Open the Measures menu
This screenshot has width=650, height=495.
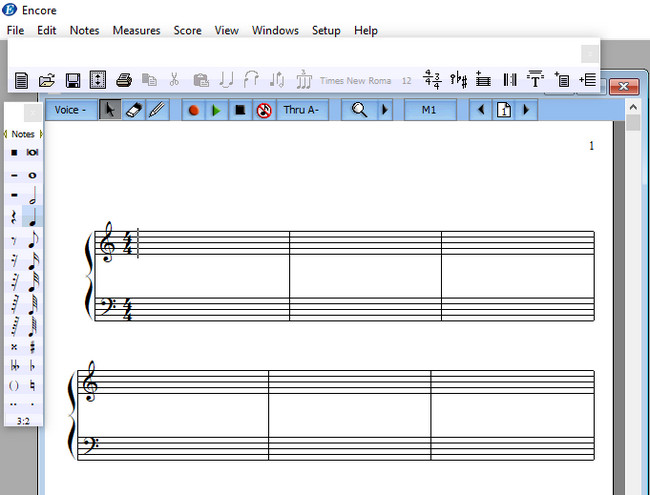coord(136,30)
